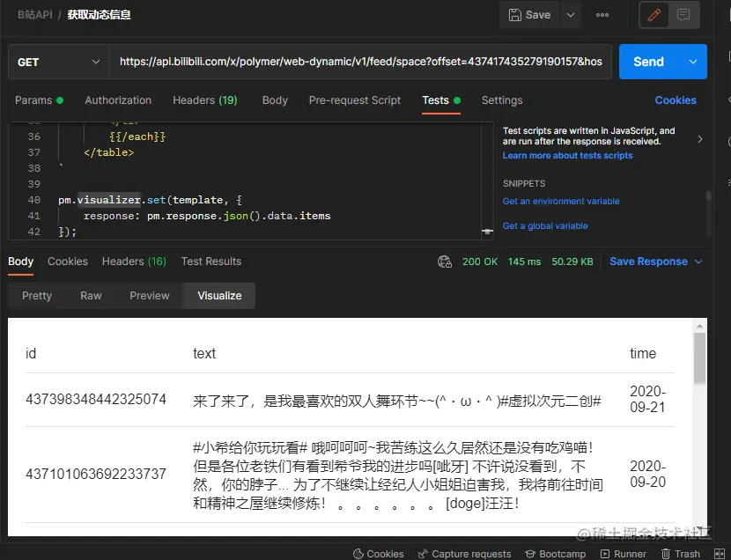Open the Test Results tab

211,262
